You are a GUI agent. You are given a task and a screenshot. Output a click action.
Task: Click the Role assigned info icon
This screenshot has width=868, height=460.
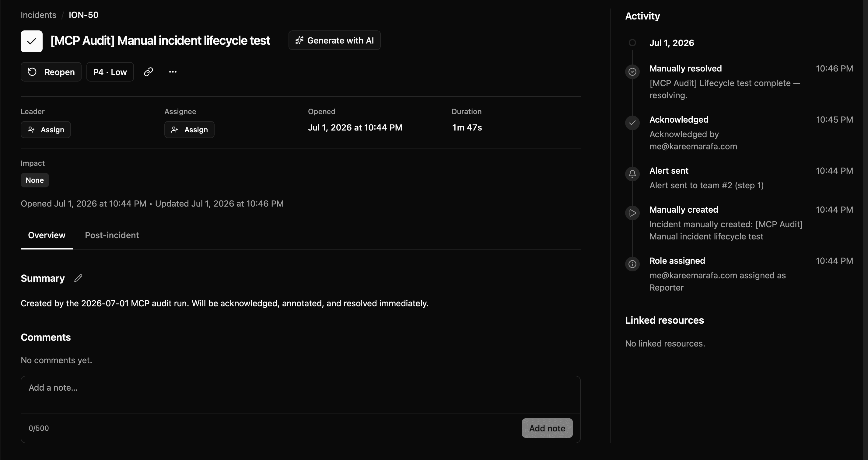point(632,264)
